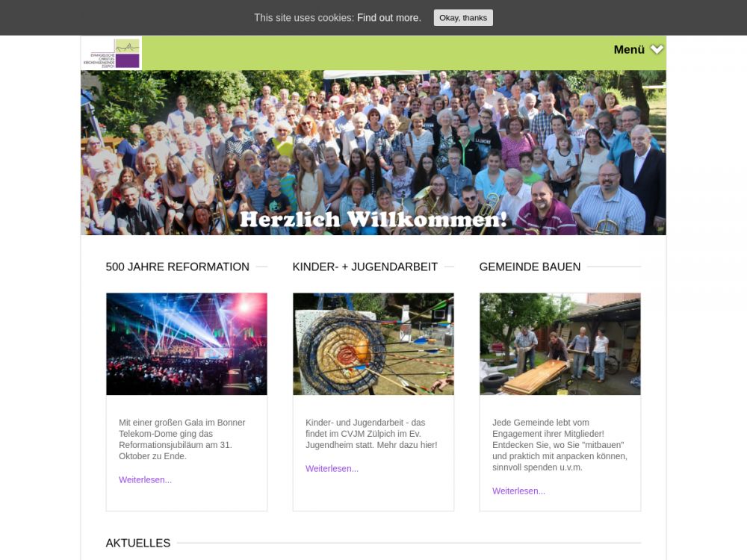This screenshot has width=747, height=560.
Task: Expand the Menü chevron arrow
Action: [657, 49]
